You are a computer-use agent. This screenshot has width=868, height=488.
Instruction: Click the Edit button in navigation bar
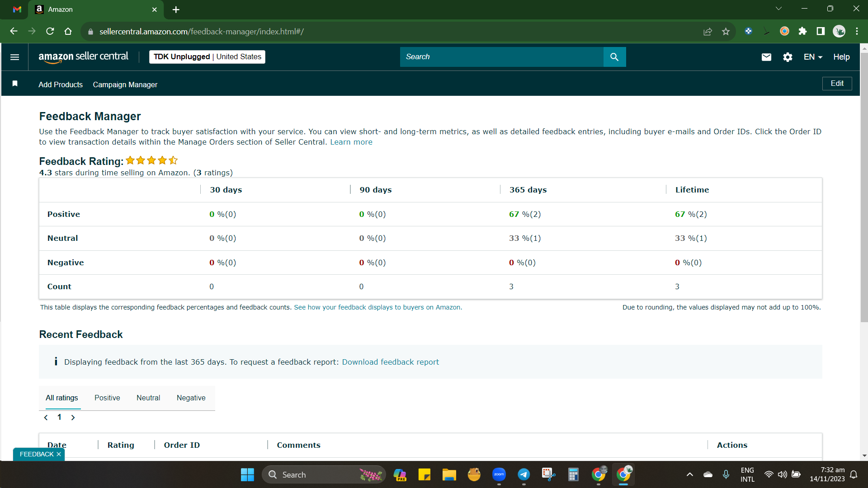(837, 84)
